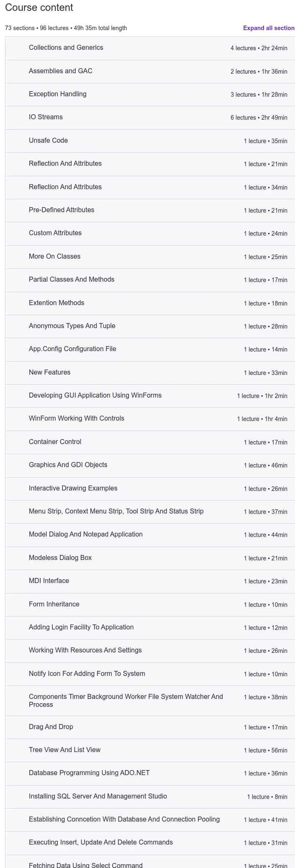Screen dimensions: 295x868
Task: Expand Installing SQL Server And Management Studio
Action: 150,797
